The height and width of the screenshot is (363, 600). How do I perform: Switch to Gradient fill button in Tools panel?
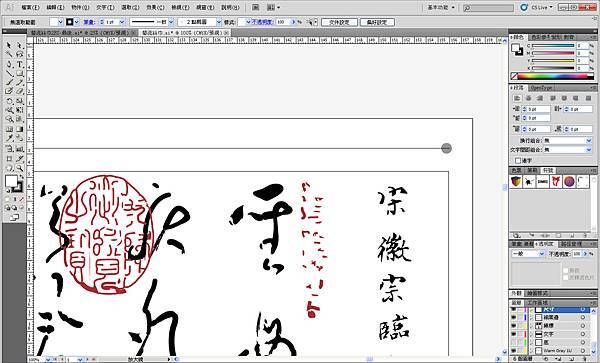pos(15,199)
